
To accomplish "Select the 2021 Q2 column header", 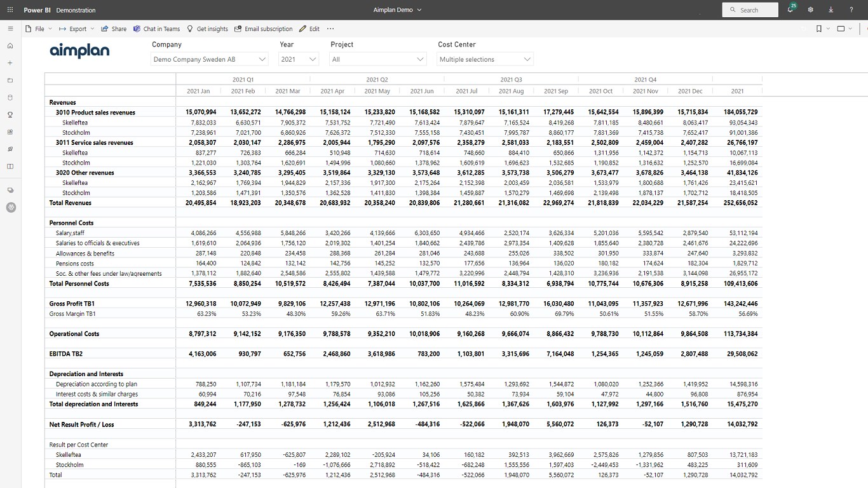I will [377, 79].
